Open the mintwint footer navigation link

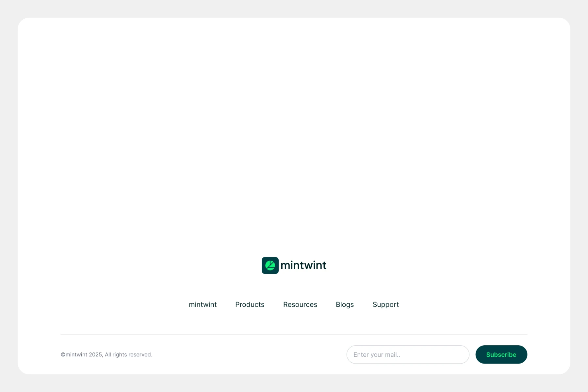[203, 304]
